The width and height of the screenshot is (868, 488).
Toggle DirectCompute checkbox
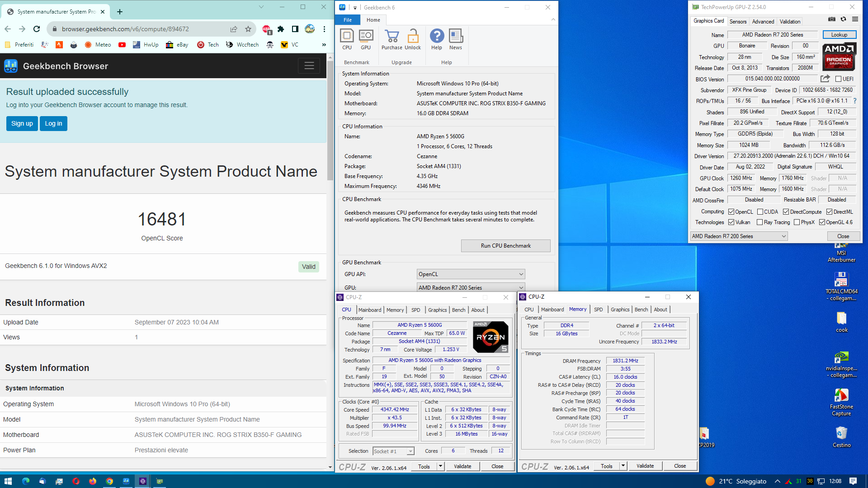point(786,212)
